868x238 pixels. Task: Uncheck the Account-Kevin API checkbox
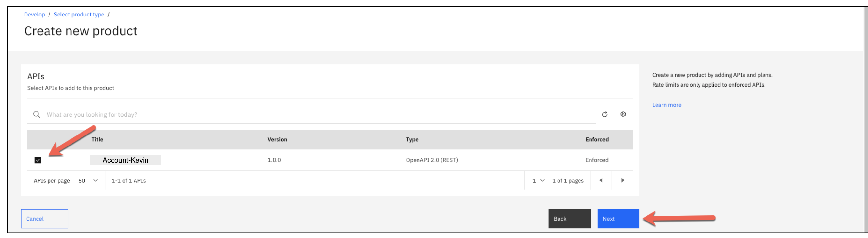pyautogui.click(x=38, y=160)
